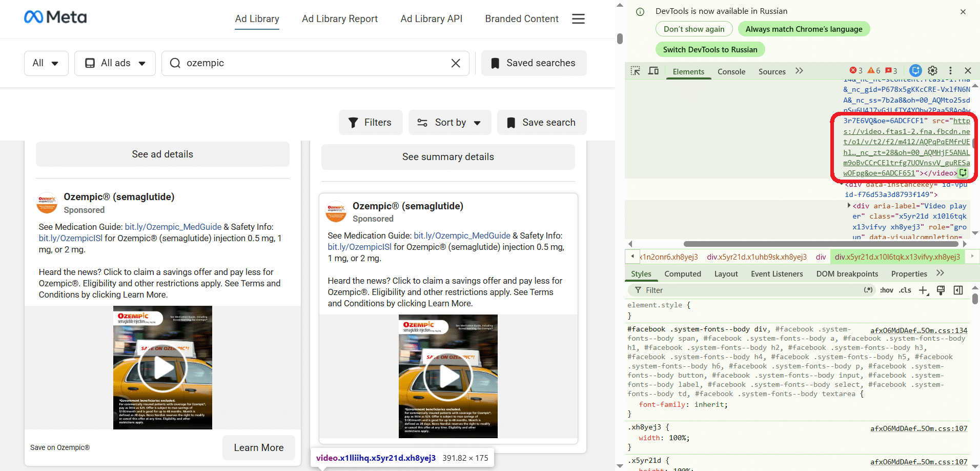
Task: Click the red errors count indicator
Action: [856, 71]
